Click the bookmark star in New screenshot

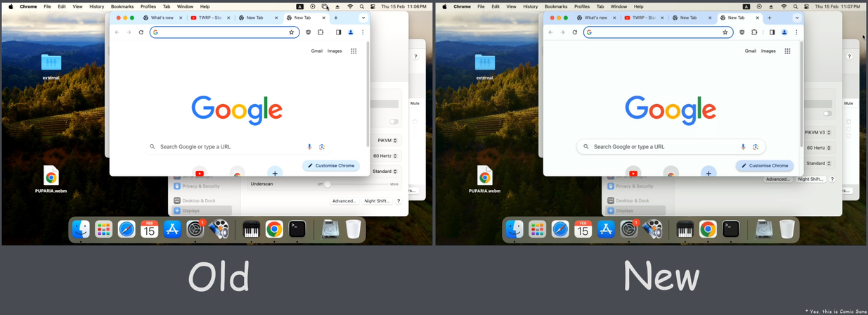tap(725, 32)
